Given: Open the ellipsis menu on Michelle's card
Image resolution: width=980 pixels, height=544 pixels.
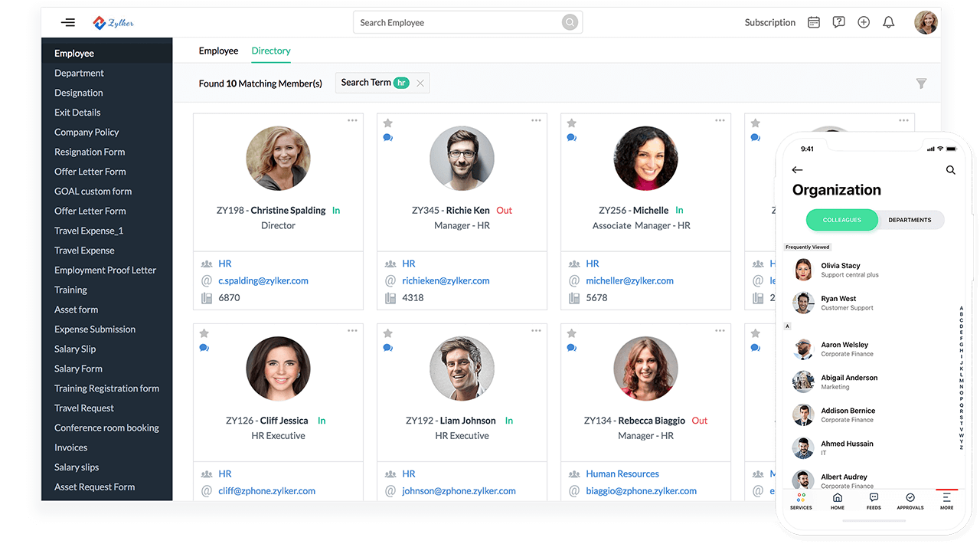Looking at the screenshot, I should [720, 120].
